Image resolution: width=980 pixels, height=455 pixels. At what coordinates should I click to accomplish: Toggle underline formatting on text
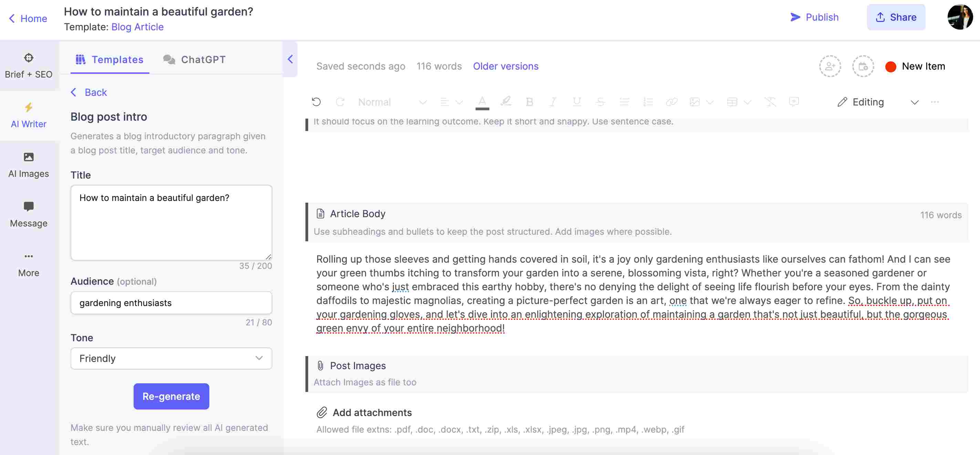(x=575, y=101)
